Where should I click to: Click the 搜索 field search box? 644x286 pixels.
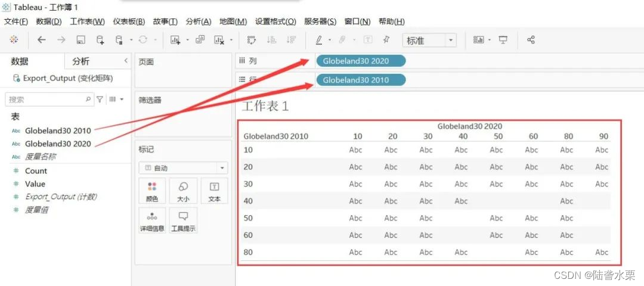[49, 100]
